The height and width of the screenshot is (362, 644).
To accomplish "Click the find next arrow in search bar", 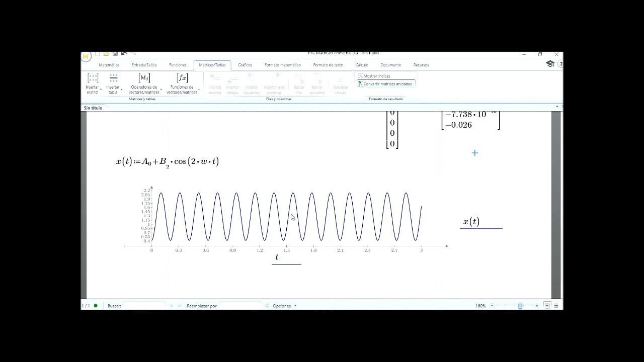I will (x=179, y=306).
